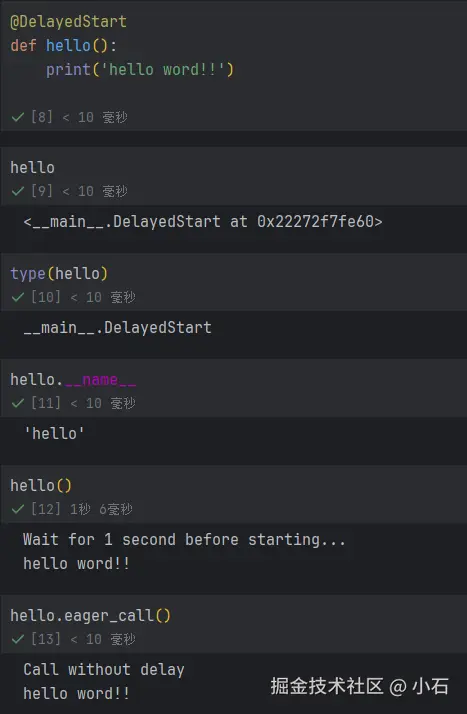
Task: Click the green checkmark of cell [12]
Action: click(x=18, y=509)
